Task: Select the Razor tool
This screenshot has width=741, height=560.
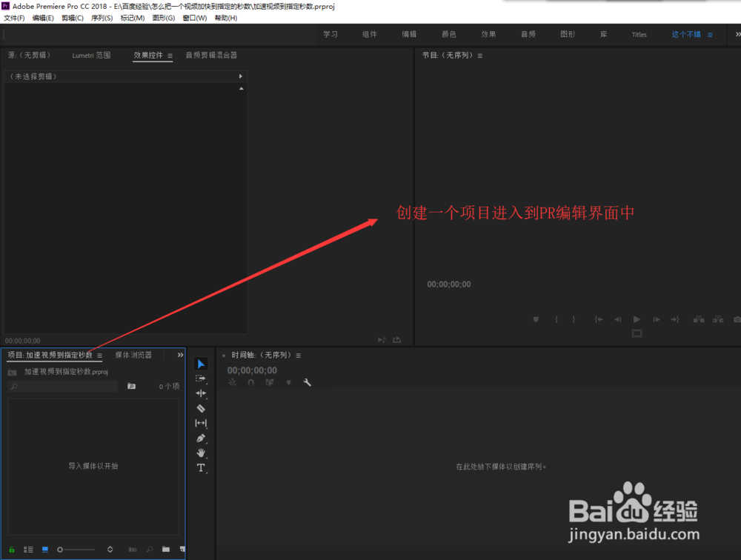Action: pos(201,407)
